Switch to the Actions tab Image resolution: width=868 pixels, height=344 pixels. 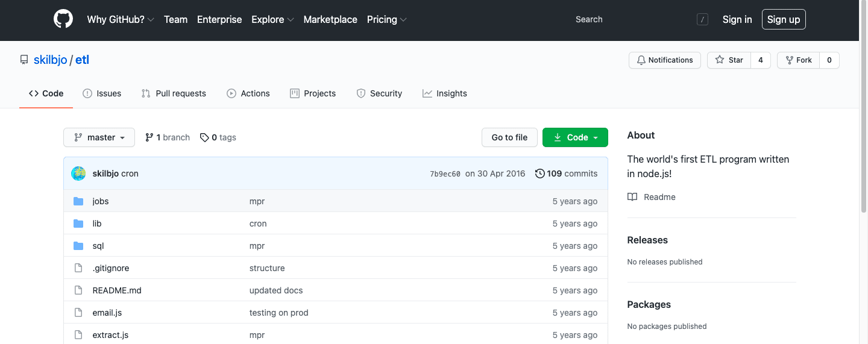coord(248,93)
